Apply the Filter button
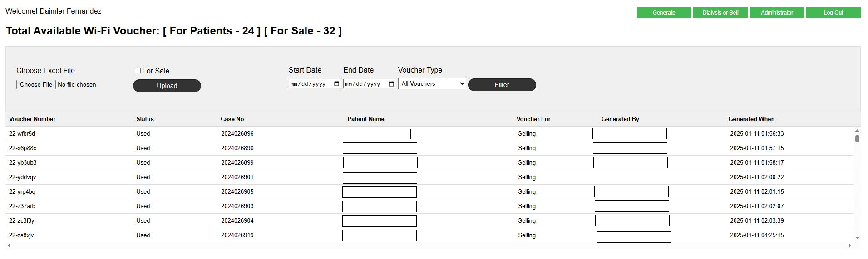868x259 pixels. tap(502, 85)
